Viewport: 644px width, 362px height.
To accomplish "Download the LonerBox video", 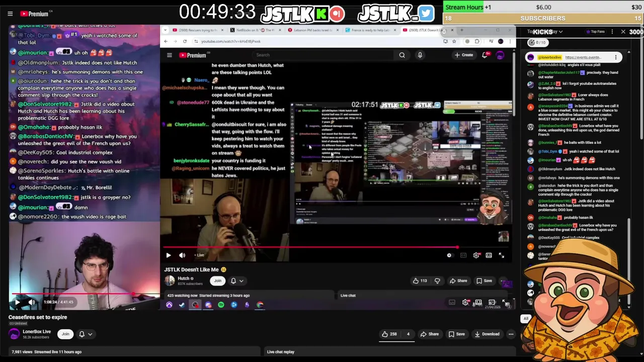I will pos(487,334).
